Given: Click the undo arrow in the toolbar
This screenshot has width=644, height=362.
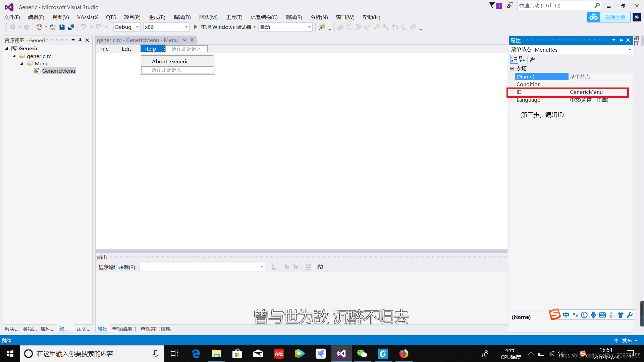Looking at the screenshot, I should pyautogui.click(x=84, y=27).
